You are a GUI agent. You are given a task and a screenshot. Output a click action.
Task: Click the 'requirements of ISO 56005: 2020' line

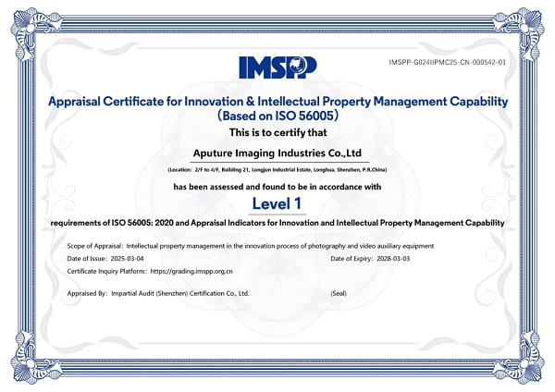277,223
